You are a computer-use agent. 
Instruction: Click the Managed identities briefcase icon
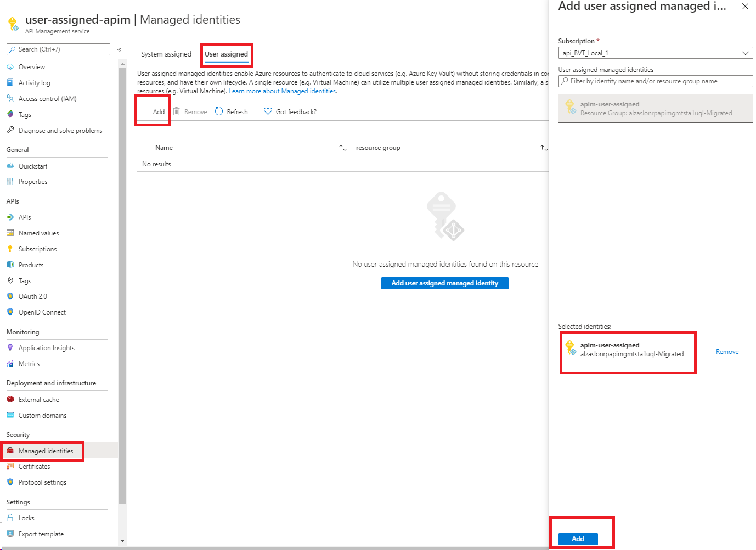click(x=10, y=451)
